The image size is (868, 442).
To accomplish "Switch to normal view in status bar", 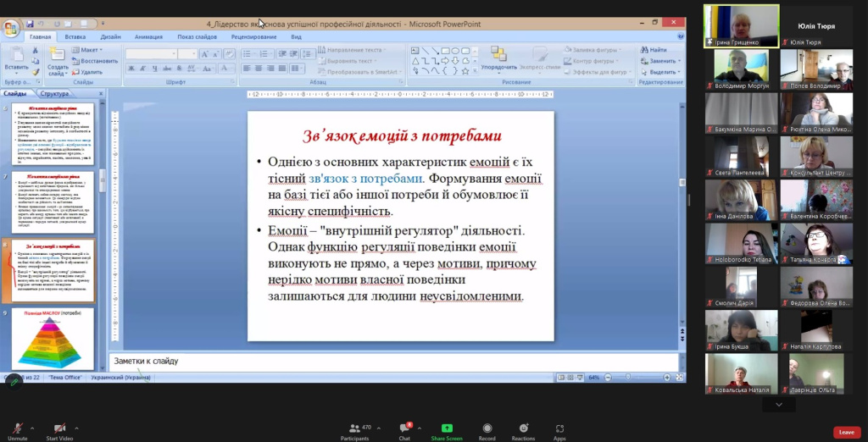I will (x=561, y=378).
